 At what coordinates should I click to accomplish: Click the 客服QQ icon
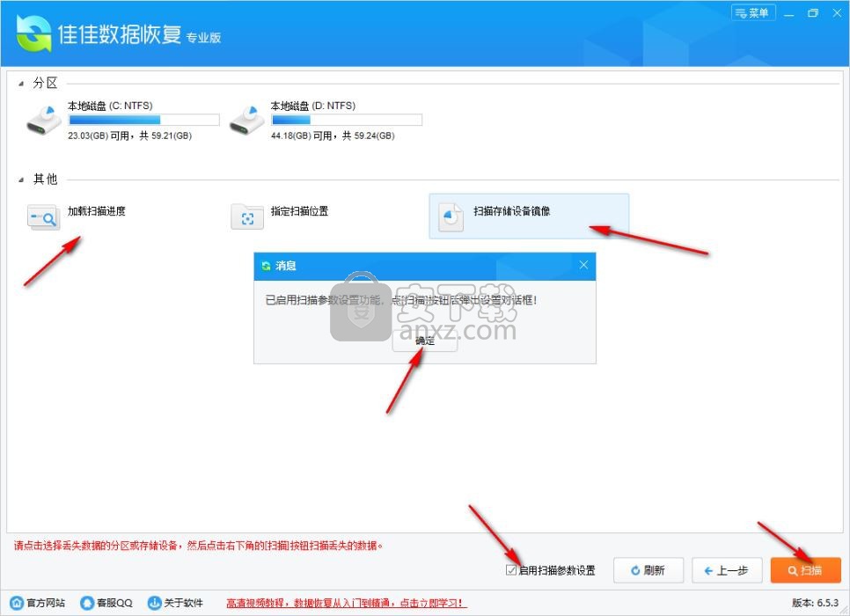87,603
